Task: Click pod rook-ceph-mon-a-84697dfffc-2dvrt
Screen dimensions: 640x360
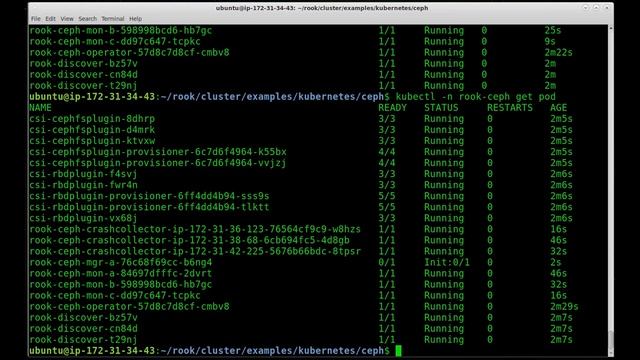Action: click(x=120, y=273)
